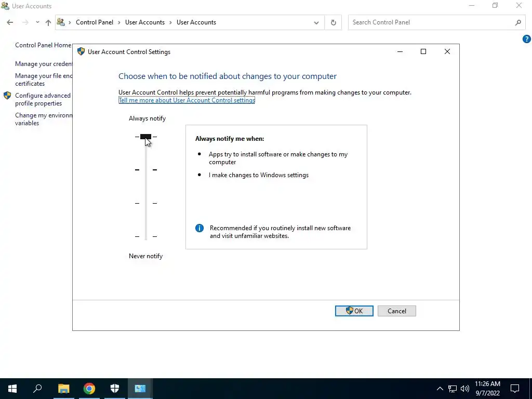The image size is (532, 399).
Task: Go up one level in Control Panel
Action: (x=48, y=23)
